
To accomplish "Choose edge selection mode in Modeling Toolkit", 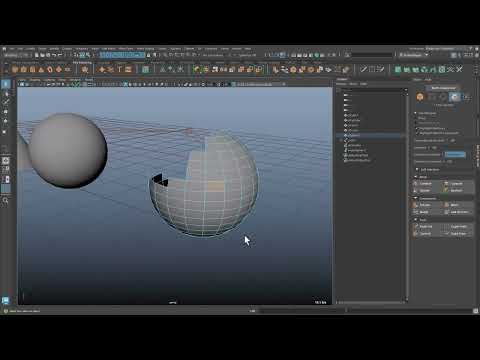I will pyautogui.click(x=443, y=97).
